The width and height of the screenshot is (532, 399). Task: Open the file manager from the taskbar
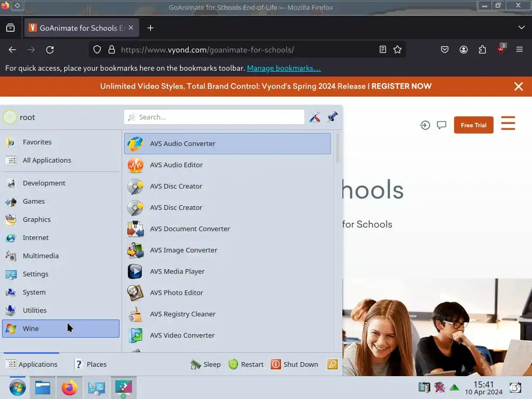[x=43, y=388]
